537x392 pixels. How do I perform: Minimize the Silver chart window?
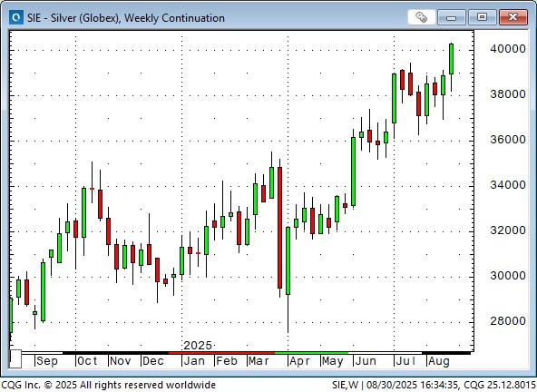tap(451, 17)
